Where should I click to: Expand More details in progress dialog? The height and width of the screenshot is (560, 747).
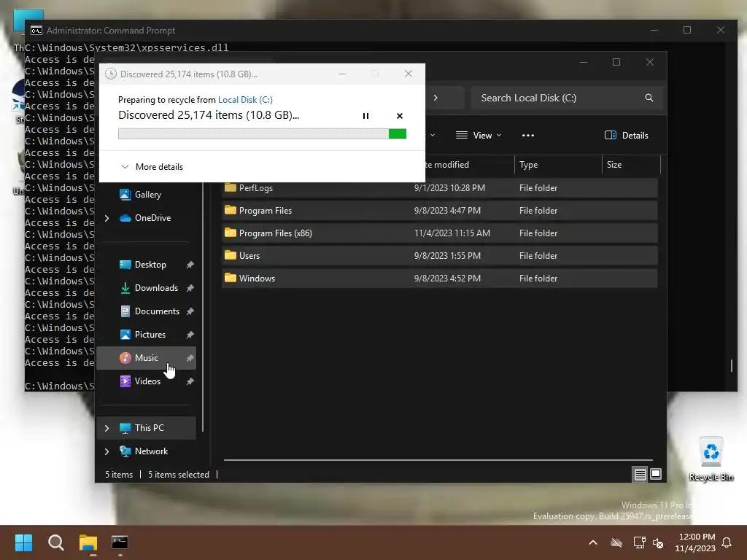coord(152,167)
